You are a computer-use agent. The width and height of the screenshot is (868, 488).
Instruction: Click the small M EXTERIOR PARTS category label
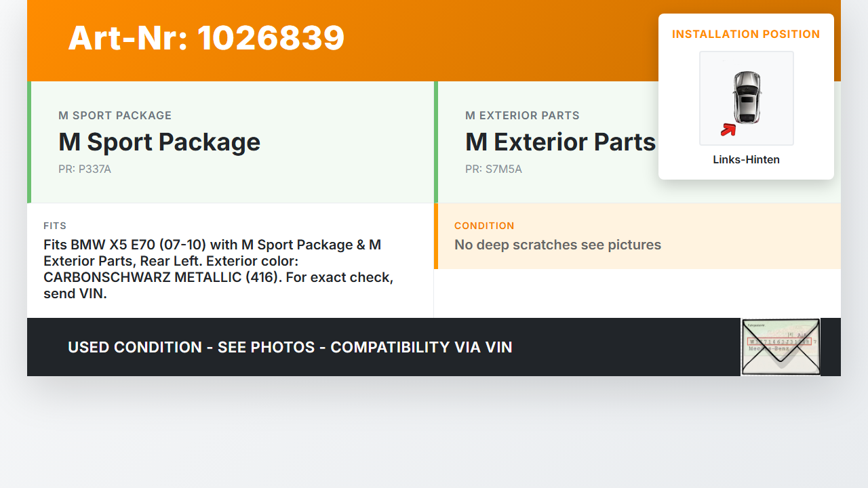click(x=522, y=115)
